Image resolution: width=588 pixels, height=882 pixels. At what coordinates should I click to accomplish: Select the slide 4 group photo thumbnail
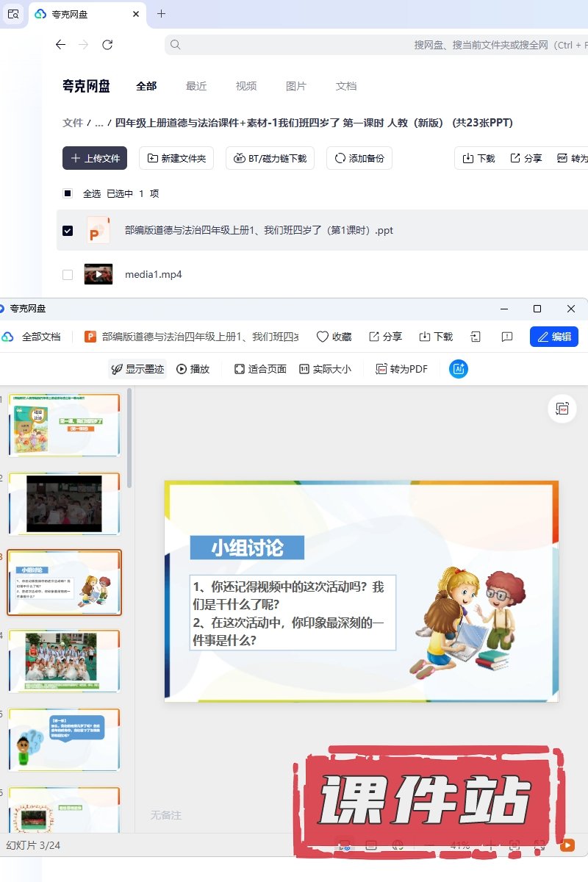tap(64, 660)
